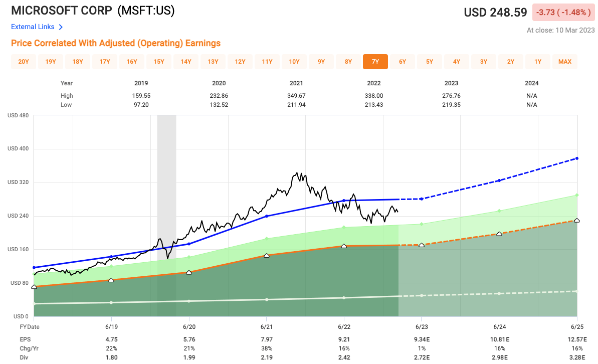Click the 2023 EPS estimate 9.34E
This screenshot has width=598, height=364.
[x=421, y=339]
